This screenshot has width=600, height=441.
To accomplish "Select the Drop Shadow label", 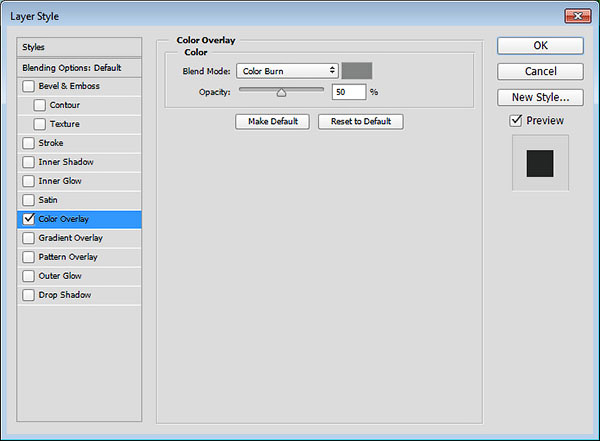I will (x=65, y=295).
